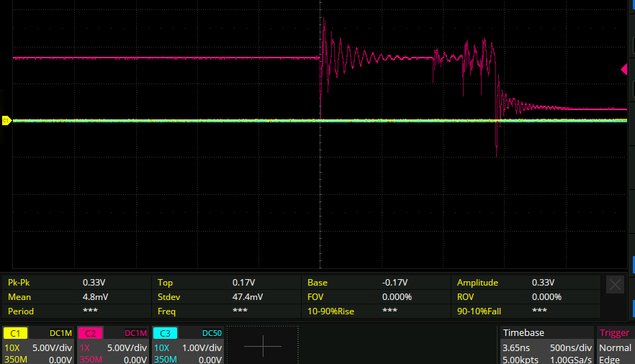This screenshot has width=635, height=364.
Task: Select the yellow C1 channel badge
Action: coord(17,333)
